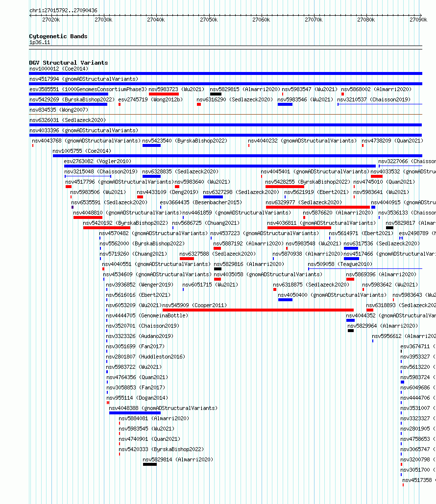Select esv3585551 (1000GenomesConsortiumPhase3) label
Viewport: 436px width, 504px height.
click(88, 89)
